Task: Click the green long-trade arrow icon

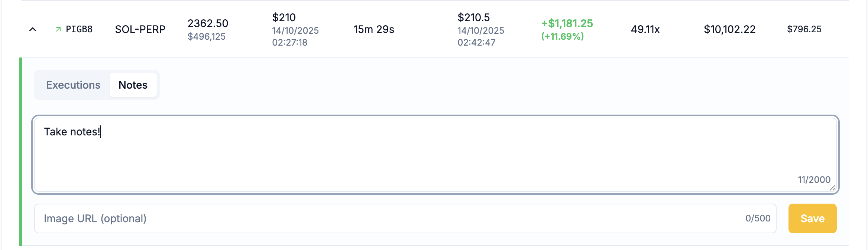Action: coord(59,29)
